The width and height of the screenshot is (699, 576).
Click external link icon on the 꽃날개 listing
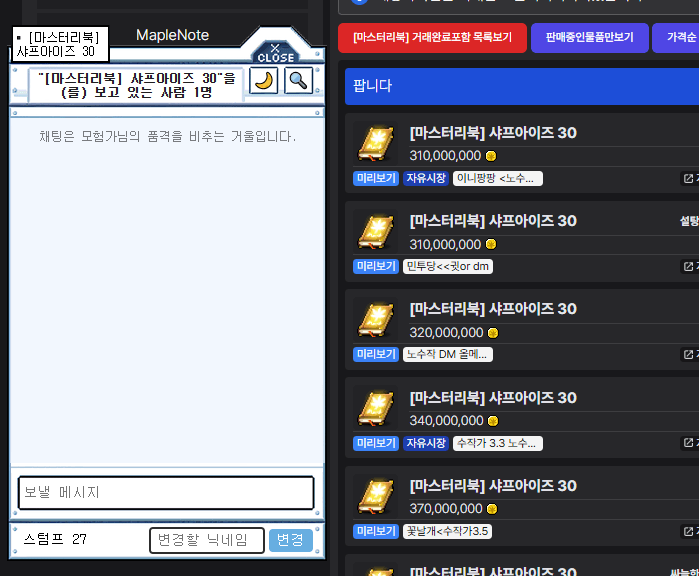point(688,531)
